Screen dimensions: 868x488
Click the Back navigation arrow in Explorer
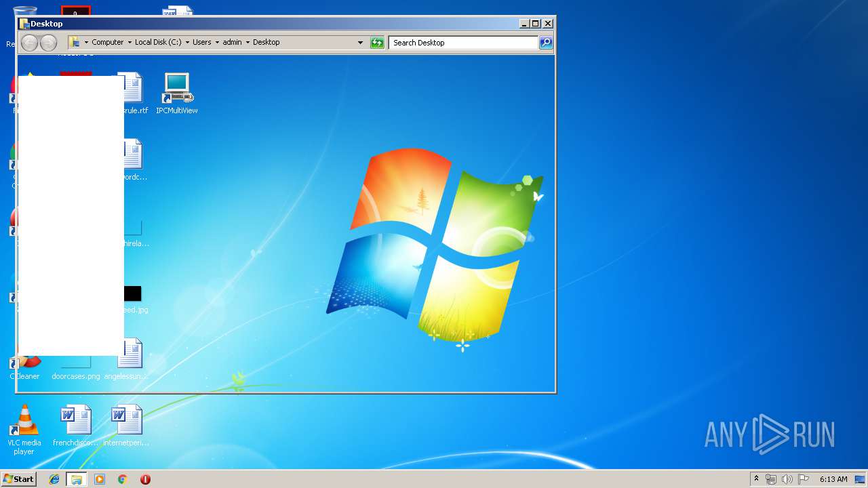point(29,43)
